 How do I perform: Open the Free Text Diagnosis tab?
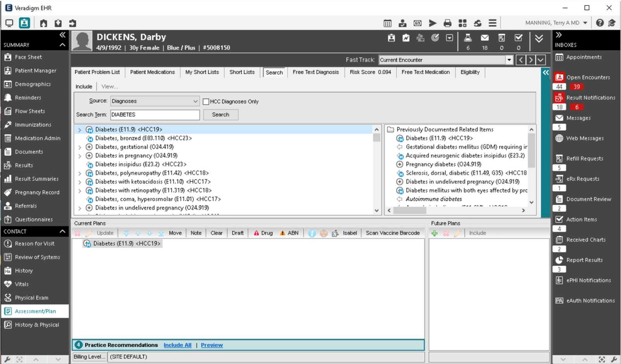pyautogui.click(x=316, y=72)
